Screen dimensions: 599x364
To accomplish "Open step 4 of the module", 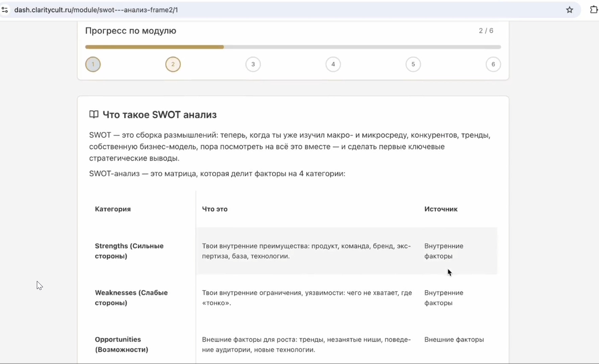I will pos(333,64).
